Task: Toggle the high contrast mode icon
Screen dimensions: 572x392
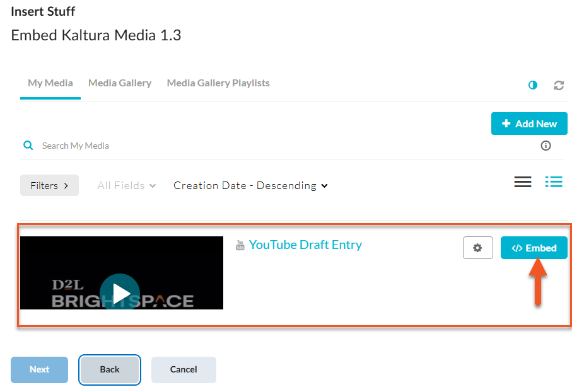Action: coord(533,85)
